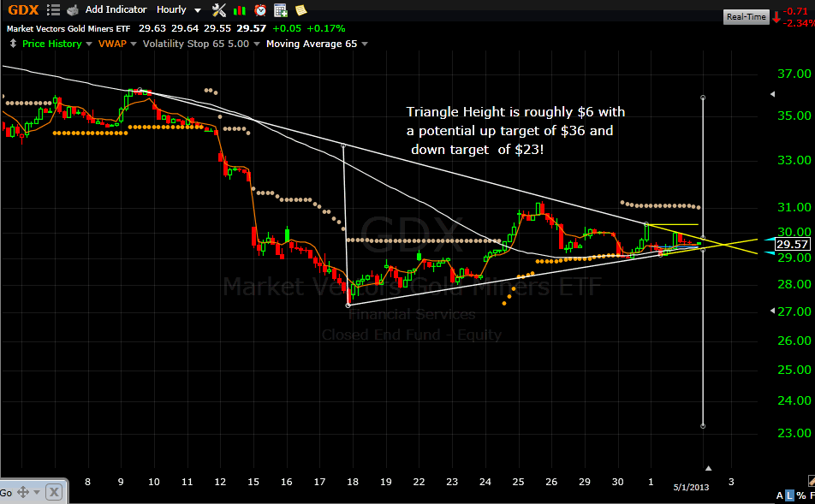This screenshot has height=504, width=815.
Task: Click the 29.57 current price tag on the axis
Action: [x=792, y=244]
